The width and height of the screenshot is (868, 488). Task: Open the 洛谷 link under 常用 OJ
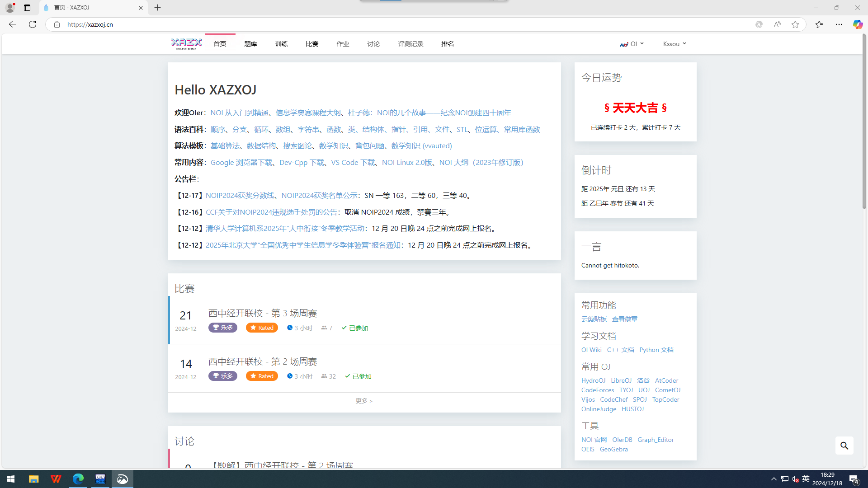click(643, 380)
